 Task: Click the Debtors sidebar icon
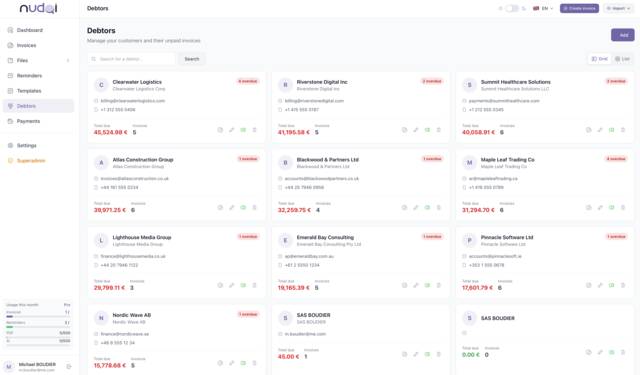click(x=11, y=106)
